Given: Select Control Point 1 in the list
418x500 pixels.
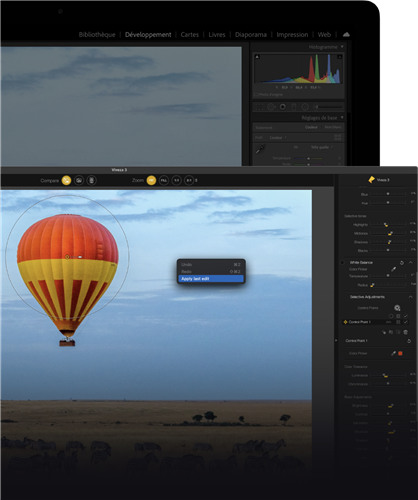Looking at the screenshot, I should [375, 322].
